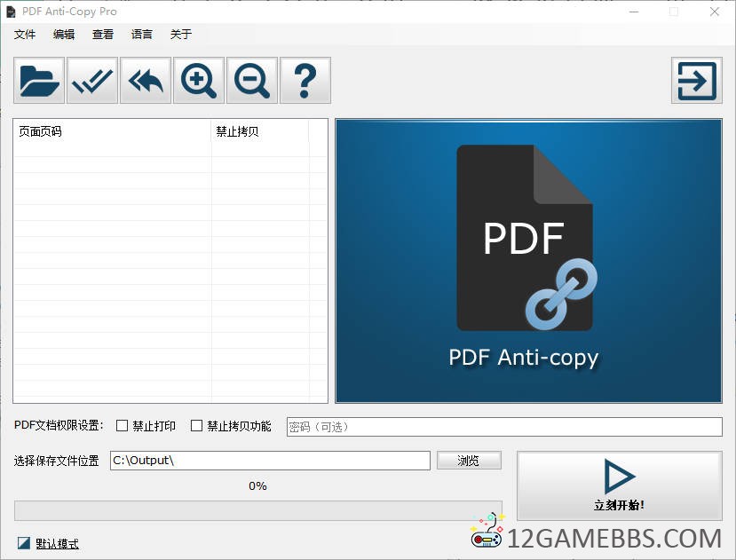Zoom out with the magnifier minus icon
Image resolution: width=736 pixels, height=560 pixels.
[252, 80]
